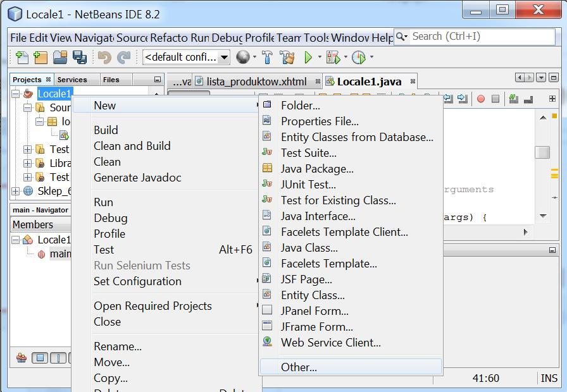Click the green Run Project arrow
The height and width of the screenshot is (392, 567).
(308, 57)
